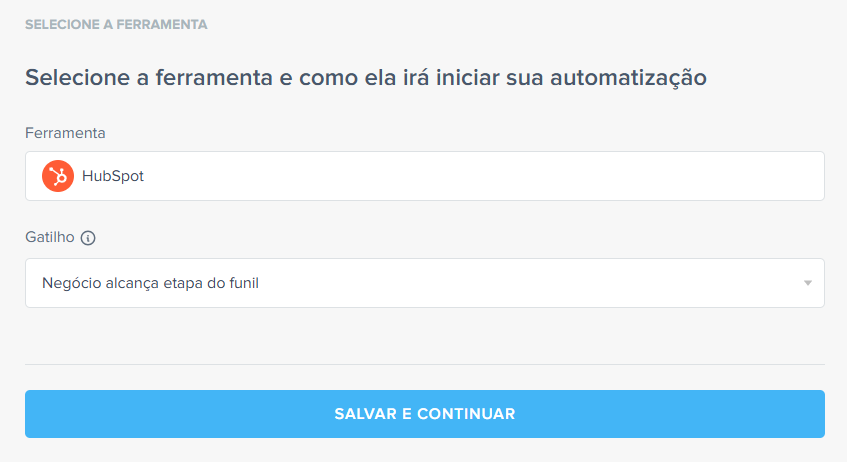Click the Gatilho field label
847x462 pixels.
pos(49,238)
